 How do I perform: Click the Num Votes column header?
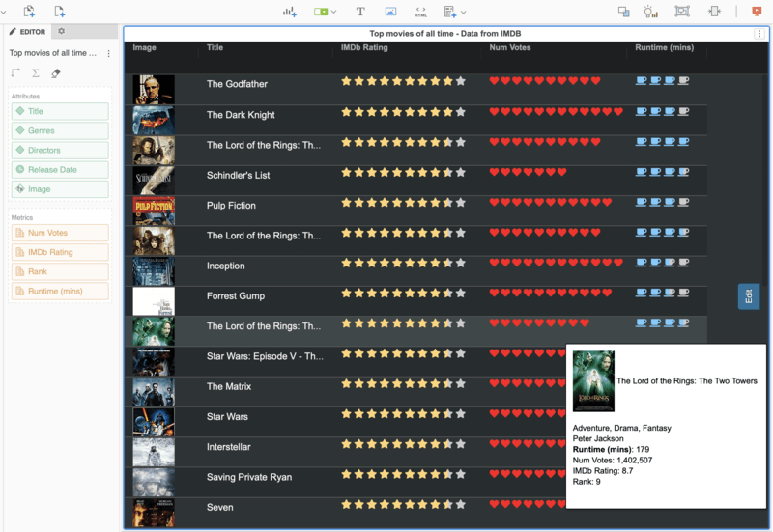pos(510,47)
